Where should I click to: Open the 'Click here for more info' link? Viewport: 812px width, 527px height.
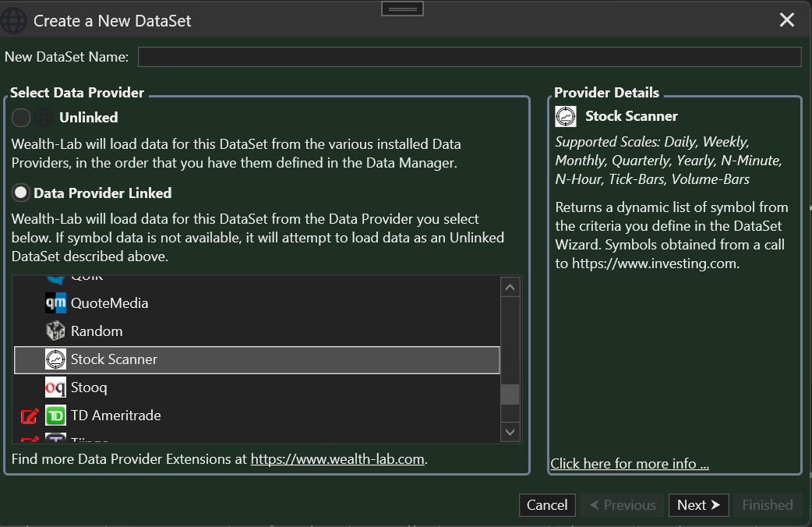click(x=630, y=464)
